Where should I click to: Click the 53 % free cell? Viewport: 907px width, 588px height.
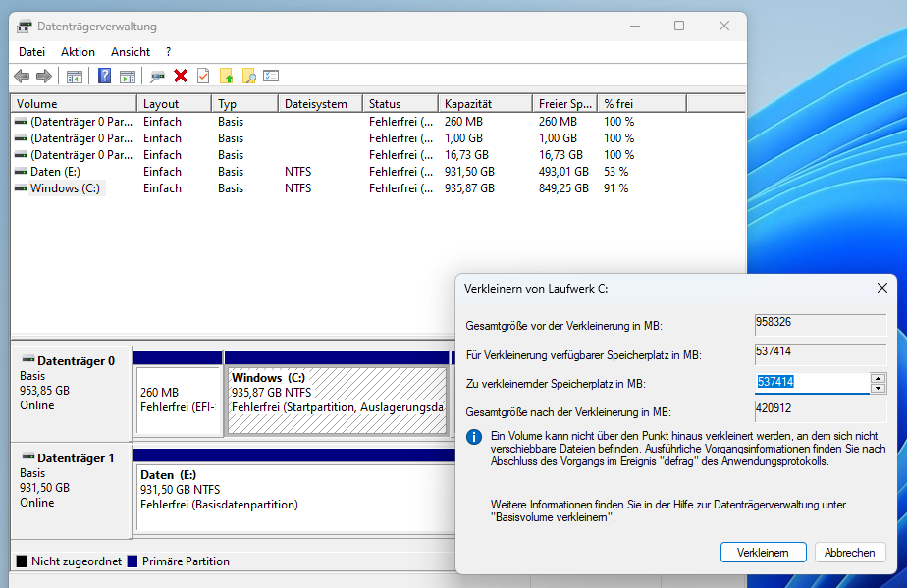616,172
